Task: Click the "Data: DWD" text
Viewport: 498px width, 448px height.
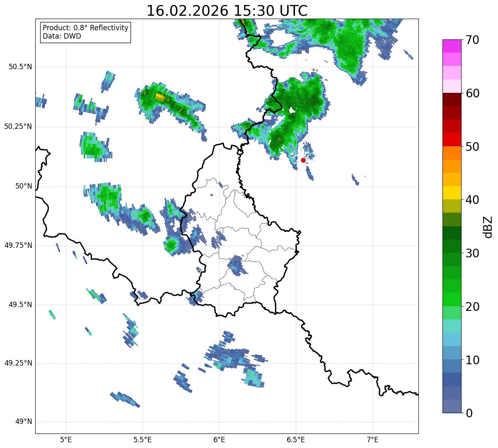Action: click(62, 36)
